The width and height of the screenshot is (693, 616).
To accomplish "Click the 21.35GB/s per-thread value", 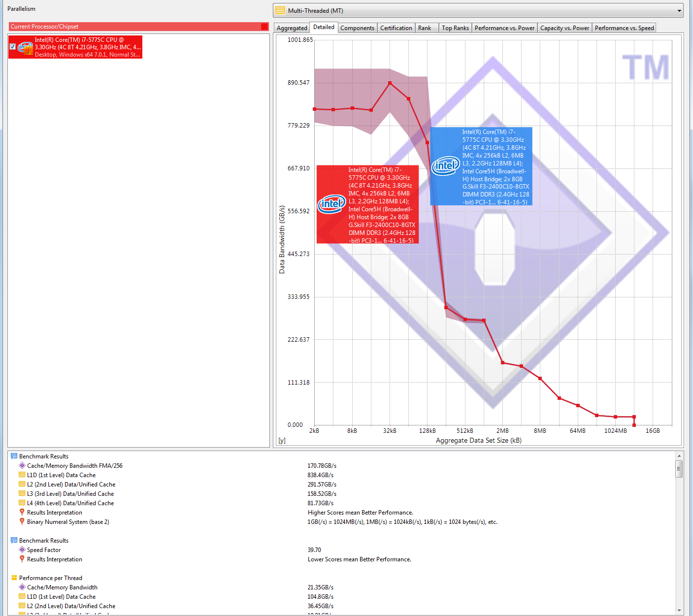I will tap(321, 587).
